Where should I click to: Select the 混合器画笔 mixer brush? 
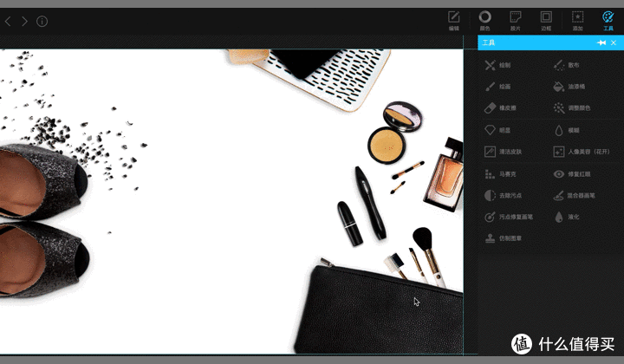pyautogui.click(x=575, y=195)
